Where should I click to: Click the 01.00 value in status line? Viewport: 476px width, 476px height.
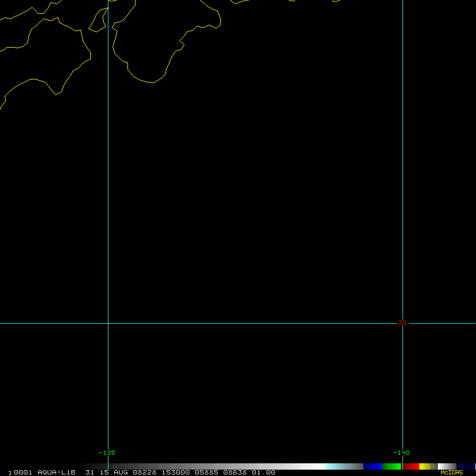[x=263, y=472]
